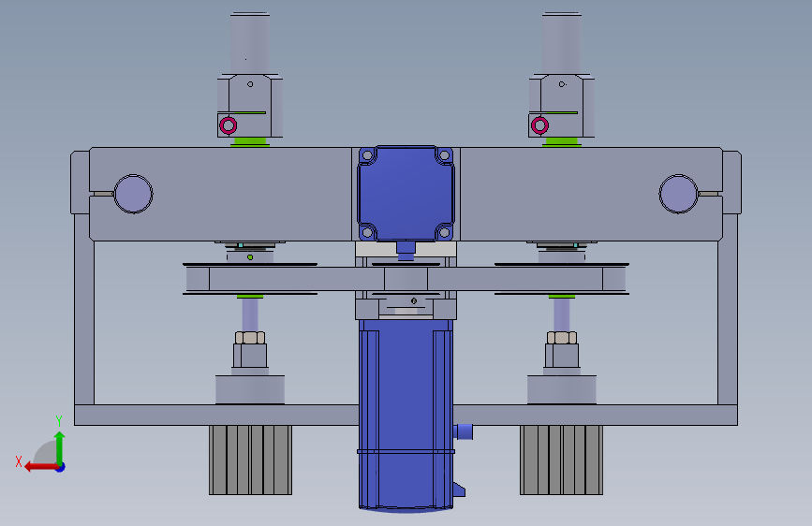Viewport: 812px width, 526px height.
Task: Select the right green washer above the crossbeam
Action: [562, 141]
